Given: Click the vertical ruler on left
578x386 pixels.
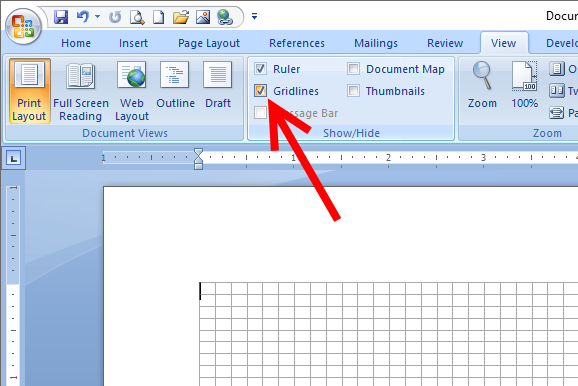Looking at the screenshot, I should pos(13,285).
